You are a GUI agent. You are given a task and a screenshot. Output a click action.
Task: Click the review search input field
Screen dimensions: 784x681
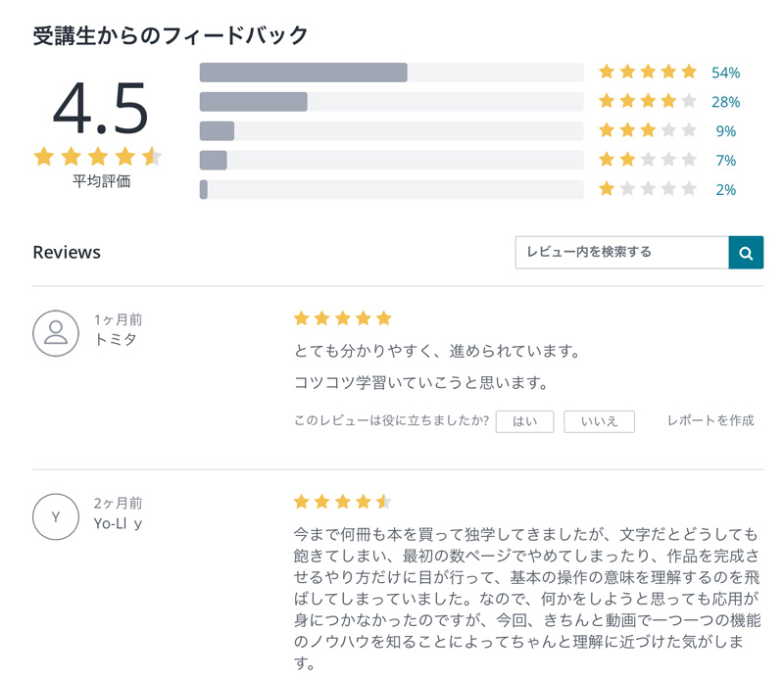pyautogui.click(x=621, y=253)
